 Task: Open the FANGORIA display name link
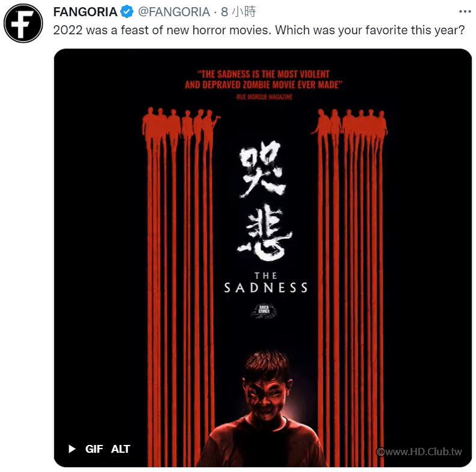(x=85, y=12)
